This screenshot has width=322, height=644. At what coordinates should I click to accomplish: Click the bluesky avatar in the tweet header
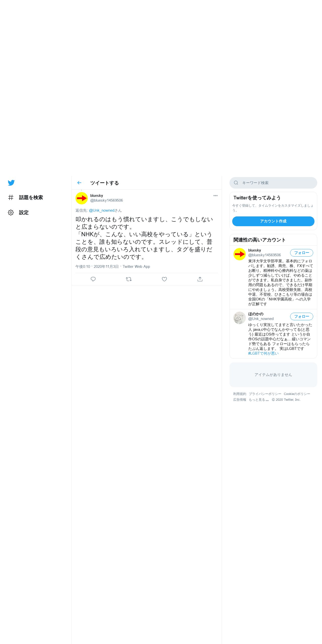(x=82, y=198)
